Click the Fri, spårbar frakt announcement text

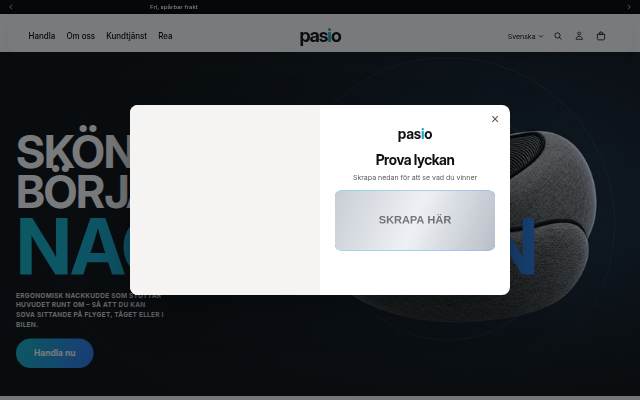[x=174, y=7]
